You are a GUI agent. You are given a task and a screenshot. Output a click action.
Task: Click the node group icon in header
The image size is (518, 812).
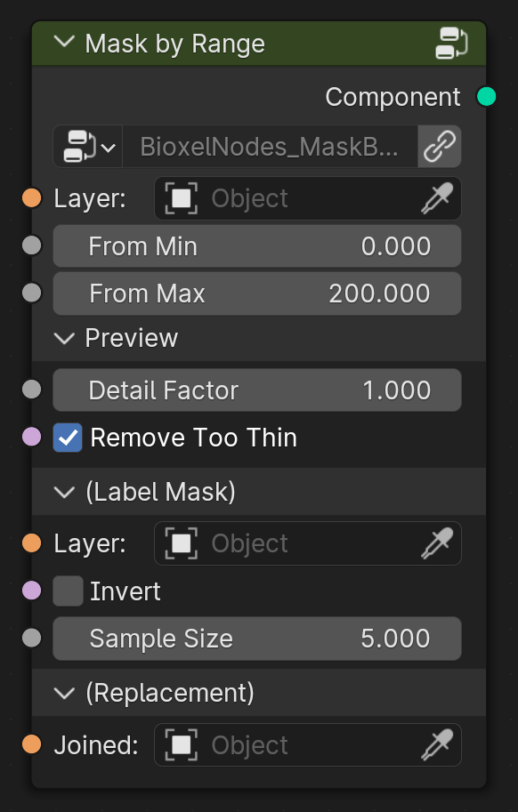tap(452, 43)
